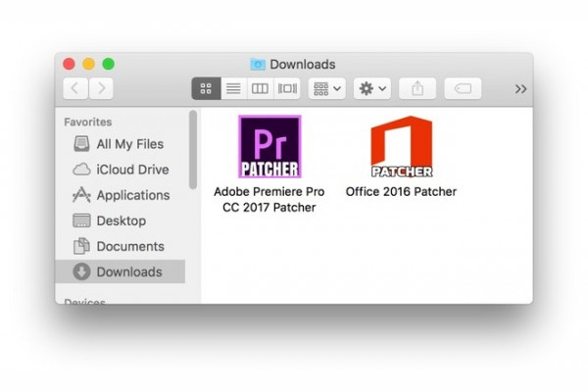This screenshot has height=392, width=588.
Task: Click the Downloads folder icon in title bar
Action: point(258,65)
